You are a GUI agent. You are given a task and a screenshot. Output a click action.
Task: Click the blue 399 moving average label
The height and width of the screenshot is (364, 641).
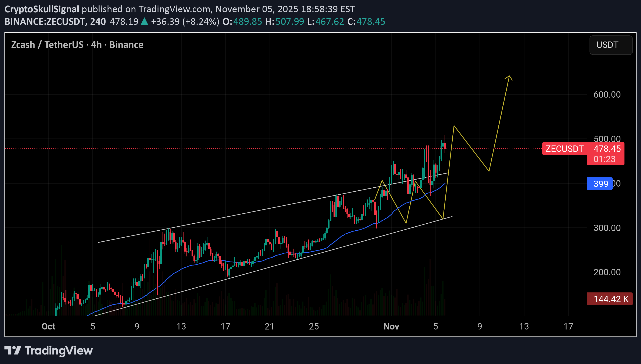(x=600, y=184)
